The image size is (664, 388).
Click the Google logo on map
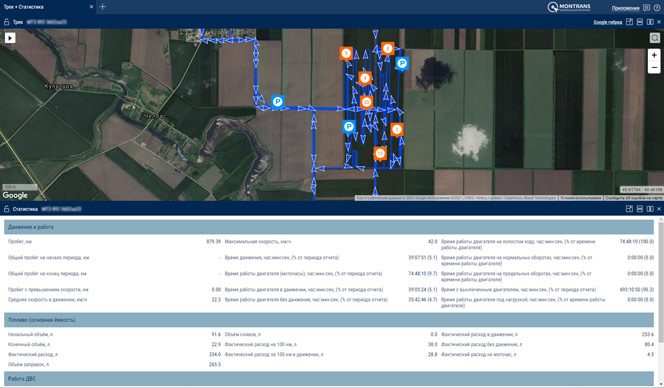[x=15, y=195]
